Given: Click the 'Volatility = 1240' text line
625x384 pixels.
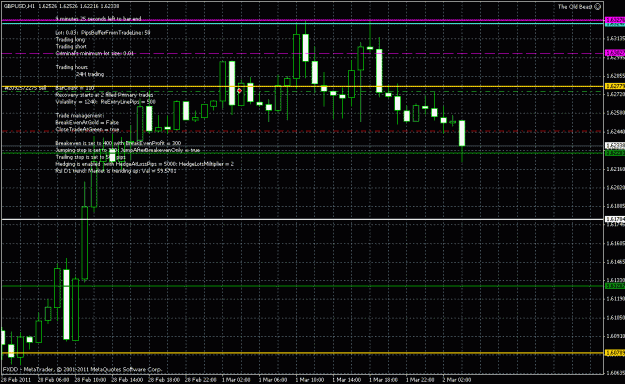Looking at the screenshot, I should pos(105,102).
